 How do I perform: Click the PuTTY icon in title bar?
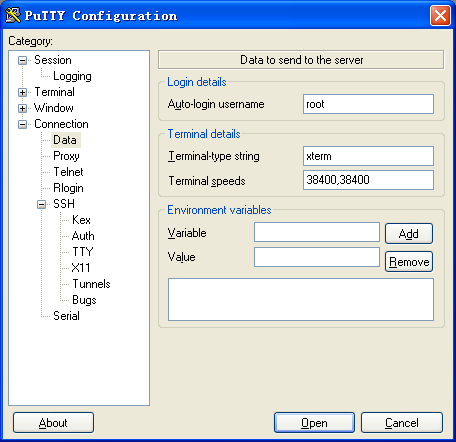13,15
